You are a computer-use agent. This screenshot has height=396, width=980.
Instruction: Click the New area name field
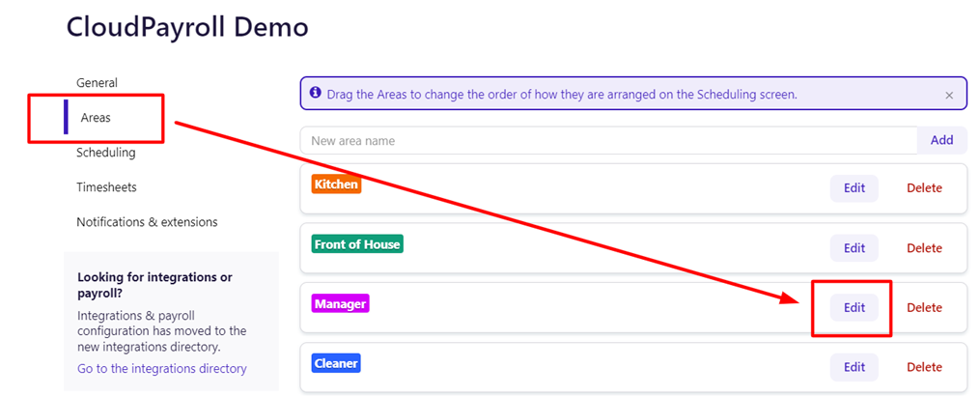tap(608, 141)
